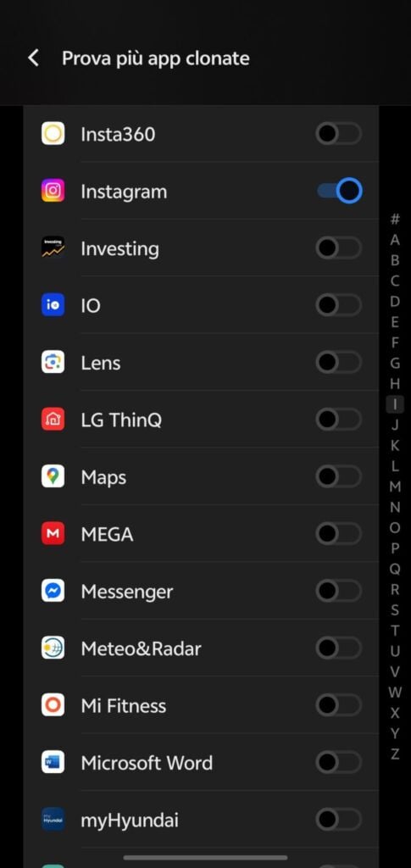Enable cloning for Microsoft Word

(x=339, y=763)
